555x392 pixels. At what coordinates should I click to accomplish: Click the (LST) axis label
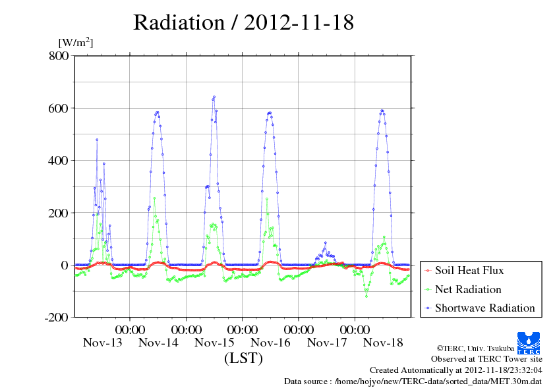[x=243, y=358]
